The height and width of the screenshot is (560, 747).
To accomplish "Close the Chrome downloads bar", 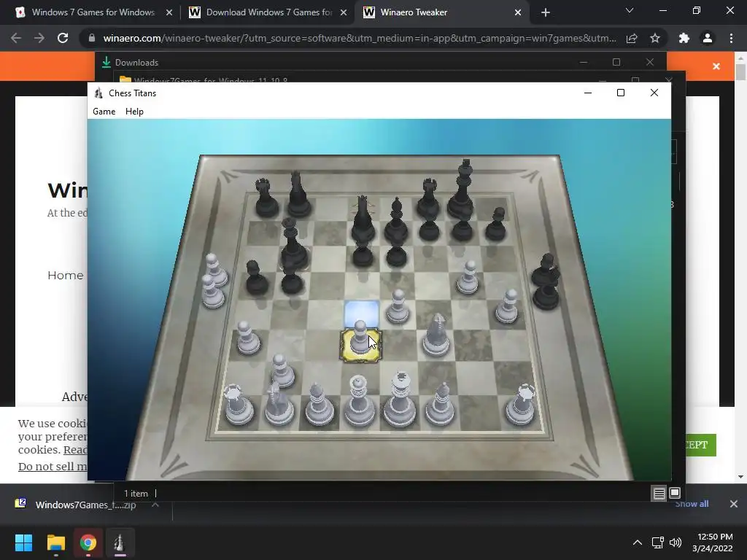I will pyautogui.click(x=734, y=504).
